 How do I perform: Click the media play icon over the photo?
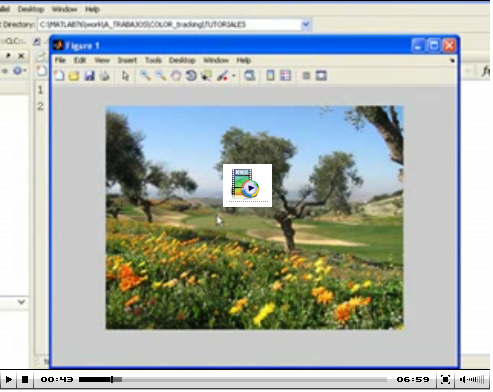(247, 185)
